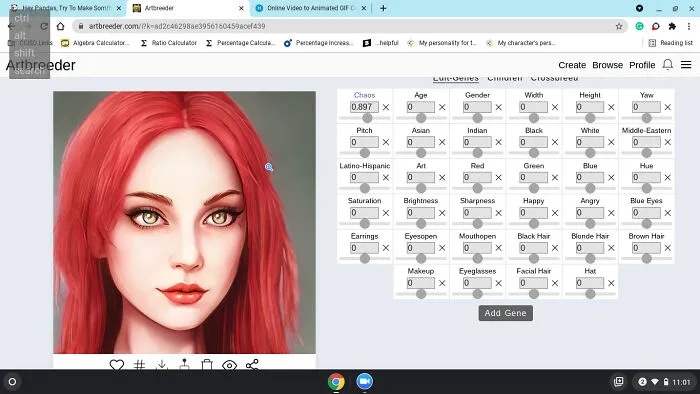Bookmark this page with the star icon
The width and height of the screenshot is (700, 394).
point(619,26)
